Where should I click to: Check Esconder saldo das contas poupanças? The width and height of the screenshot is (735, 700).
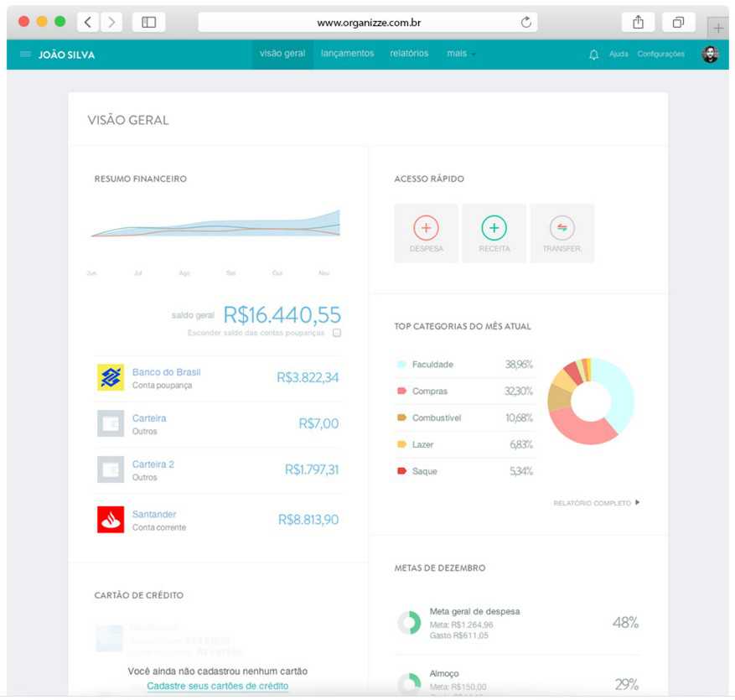pyautogui.click(x=337, y=333)
